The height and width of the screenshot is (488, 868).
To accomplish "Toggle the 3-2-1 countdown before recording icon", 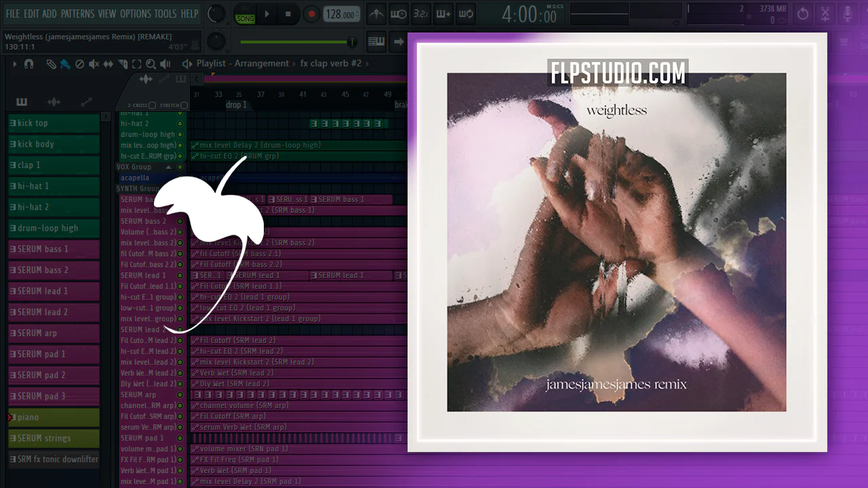I will pyautogui.click(x=421, y=14).
